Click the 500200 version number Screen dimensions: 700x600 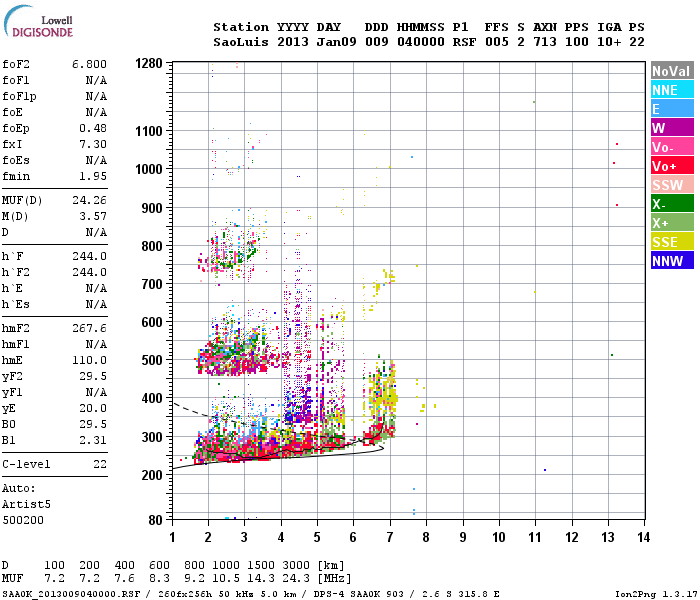coord(23,520)
